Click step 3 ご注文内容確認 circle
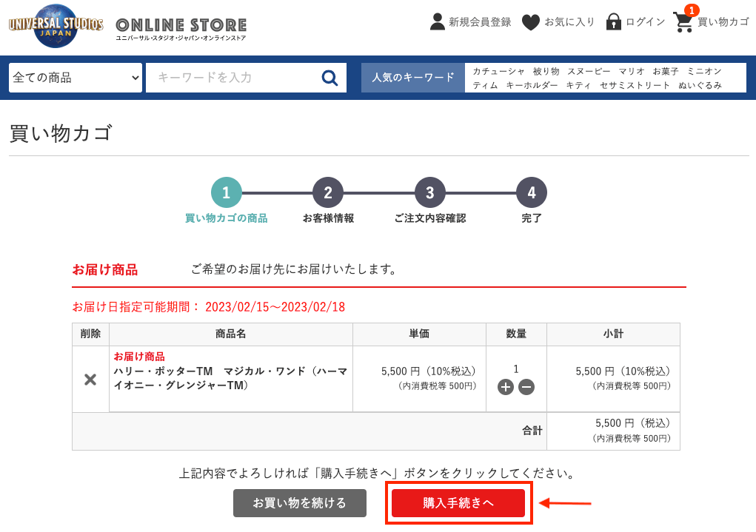756x532 pixels. (x=429, y=192)
